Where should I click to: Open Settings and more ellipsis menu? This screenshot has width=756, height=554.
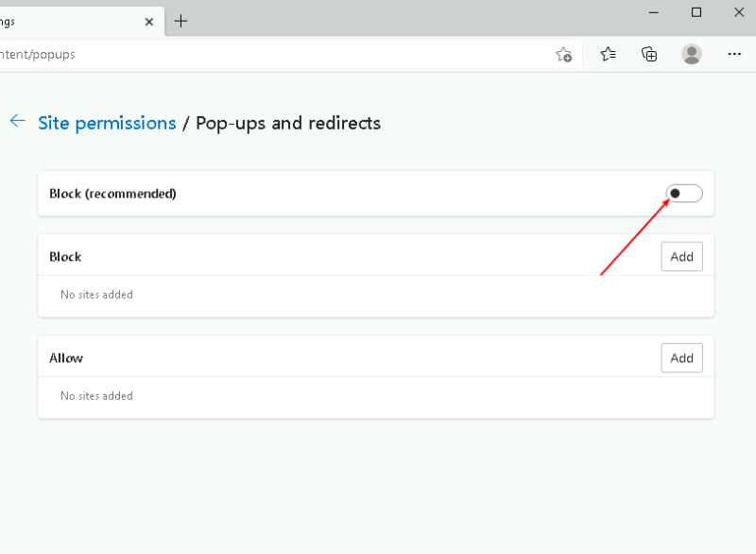point(734,54)
